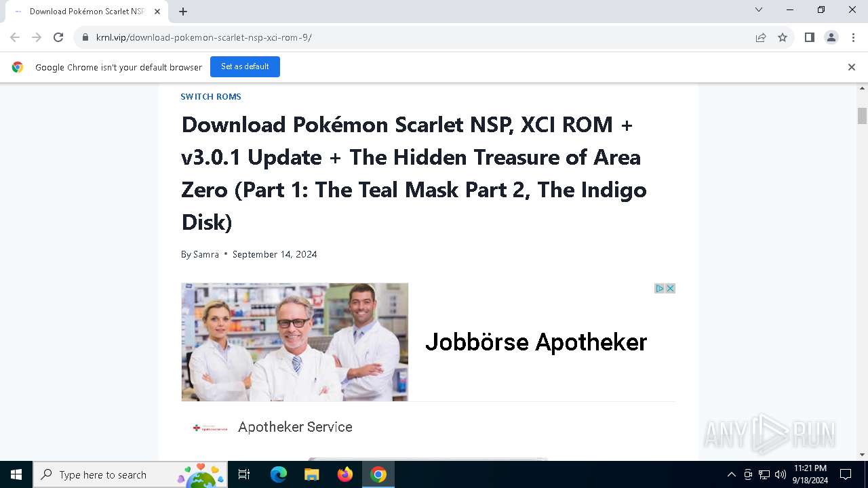Viewport: 868px width, 488px height.
Task: Show hidden system tray icons
Action: tap(731, 474)
